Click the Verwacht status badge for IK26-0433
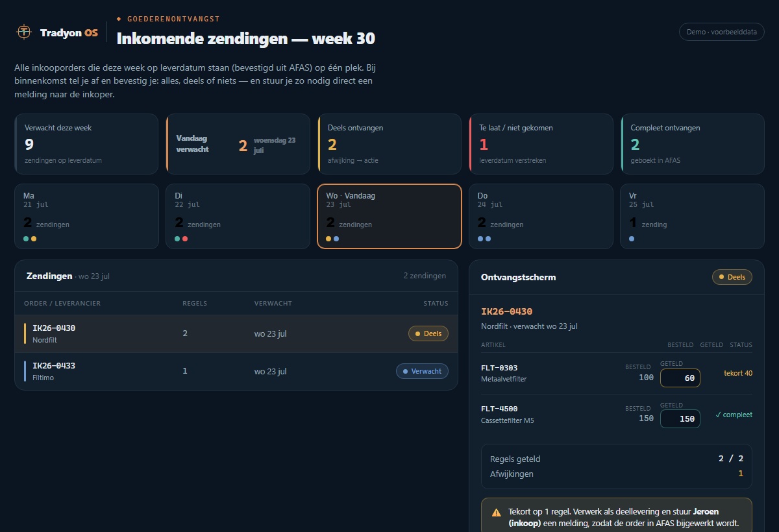Viewport: 779px width, 532px height. 422,371
